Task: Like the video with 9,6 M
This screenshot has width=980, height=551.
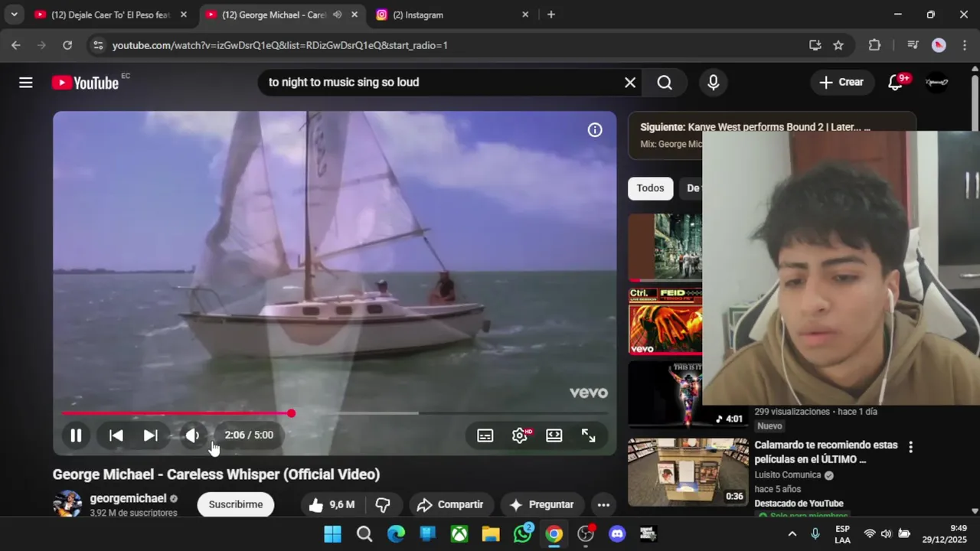Action: pyautogui.click(x=331, y=505)
